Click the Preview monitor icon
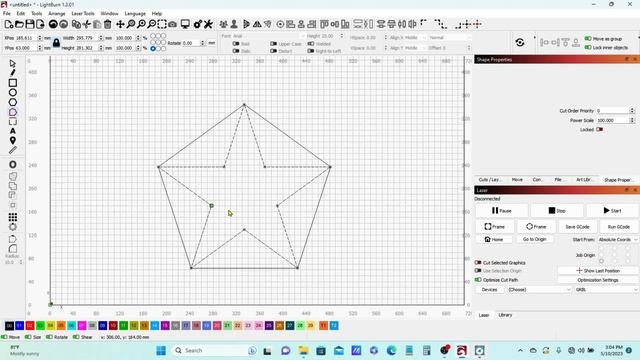 coord(185,24)
